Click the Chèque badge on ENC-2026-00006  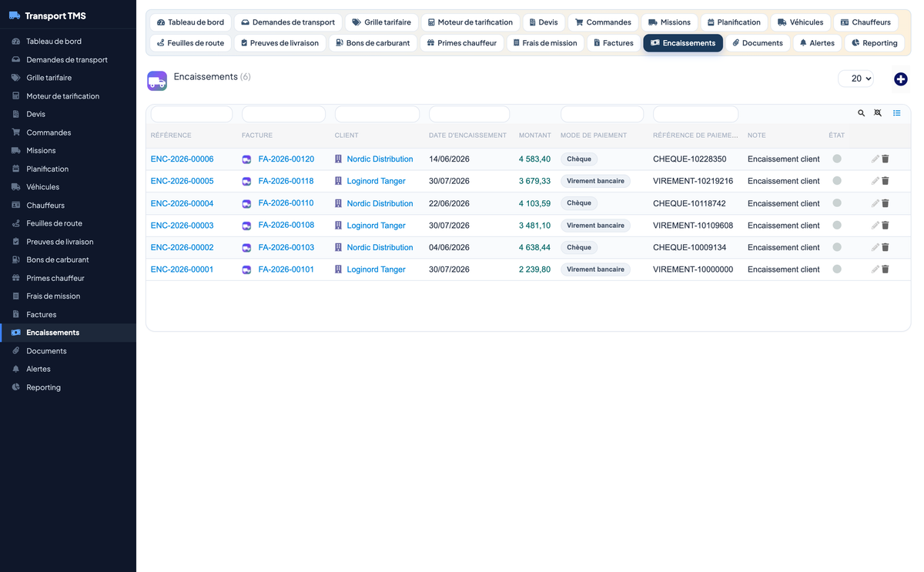pos(579,159)
